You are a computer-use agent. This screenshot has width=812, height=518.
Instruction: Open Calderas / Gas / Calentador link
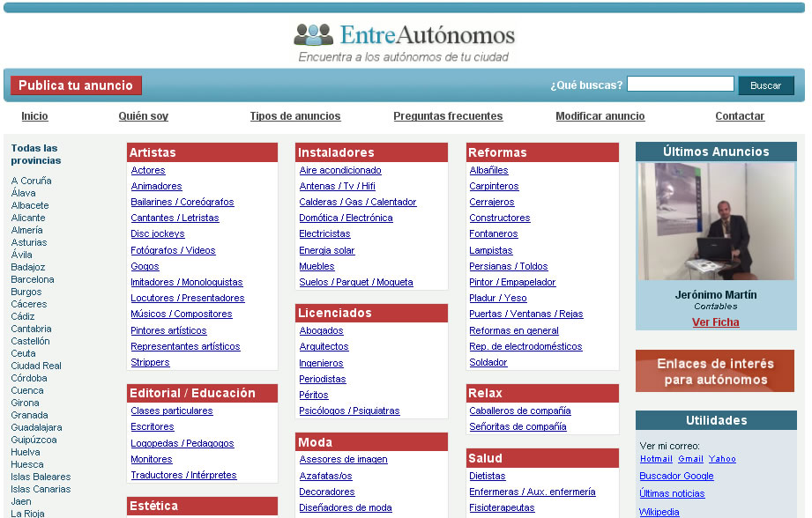[x=358, y=202]
